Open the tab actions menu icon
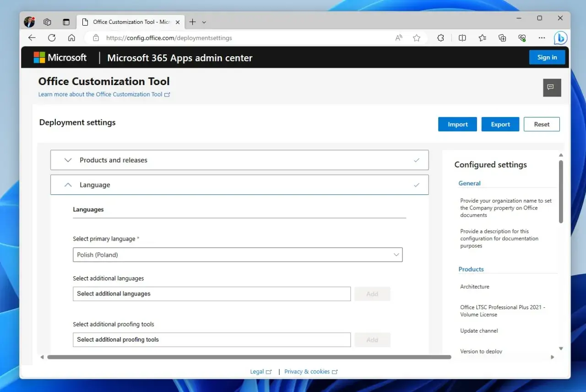Image resolution: width=586 pixels, height=392 pixels. coord(66,22)
